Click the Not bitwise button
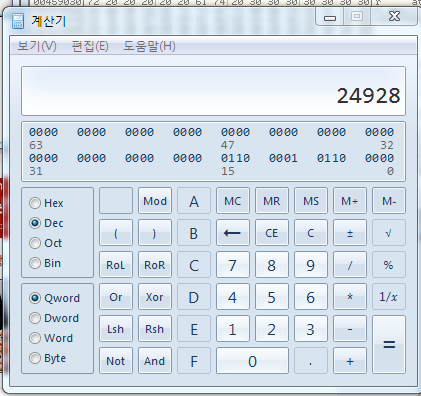Viewport: 421px width, 396px height. click(116, 361)
